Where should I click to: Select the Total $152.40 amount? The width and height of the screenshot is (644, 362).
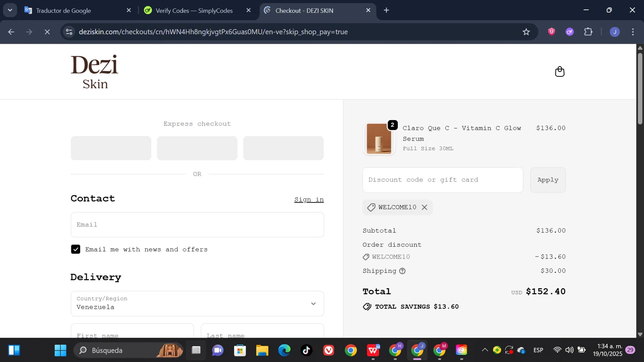coord(546,292)
